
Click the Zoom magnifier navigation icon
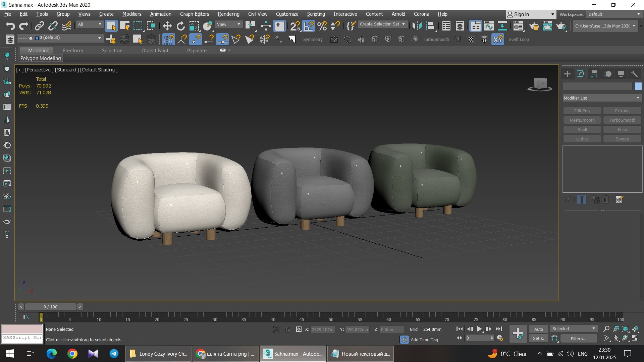click(x=606, y=329)
